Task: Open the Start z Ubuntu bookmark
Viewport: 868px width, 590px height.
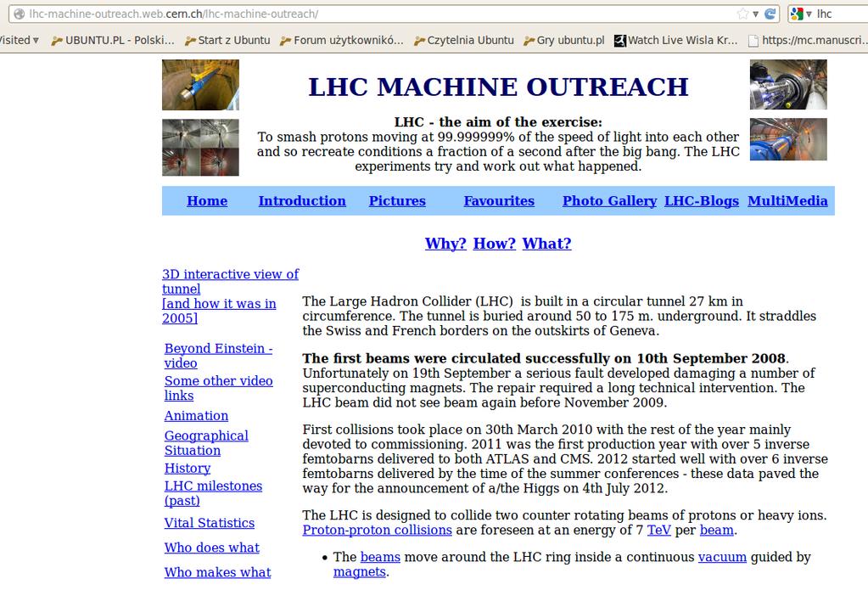Action: click(x=227, y=40)
